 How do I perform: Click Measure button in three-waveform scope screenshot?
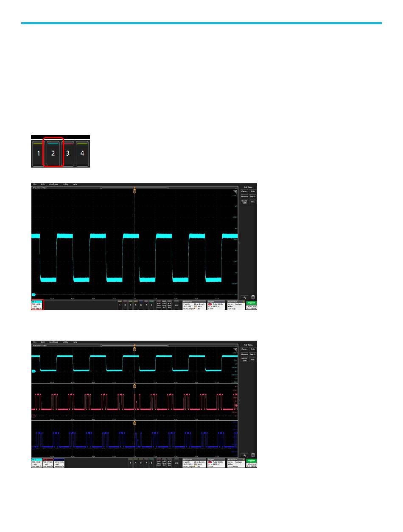244,354
